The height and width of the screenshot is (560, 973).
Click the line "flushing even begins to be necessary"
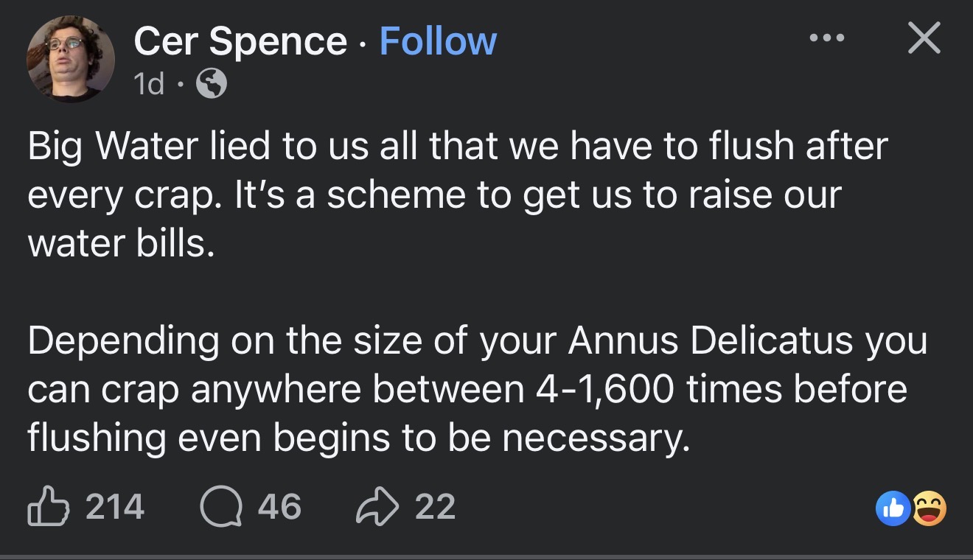pyautogui.click(x=360, y=438)
